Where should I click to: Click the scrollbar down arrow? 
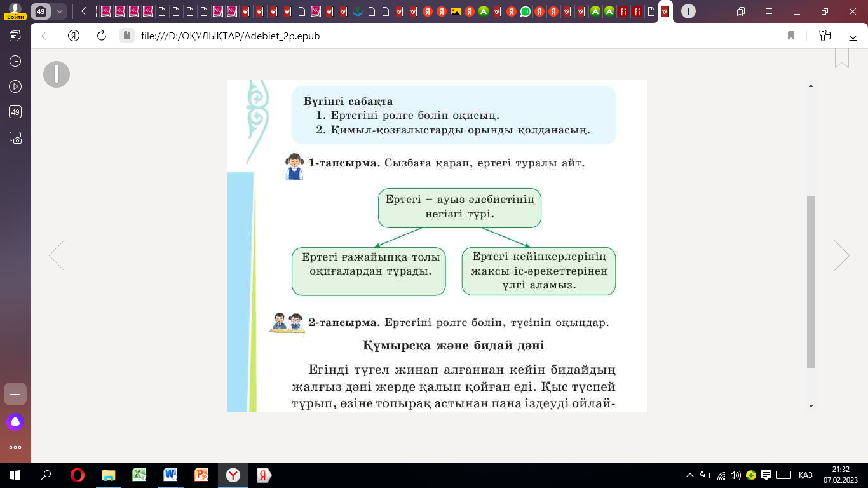point(811,405)
